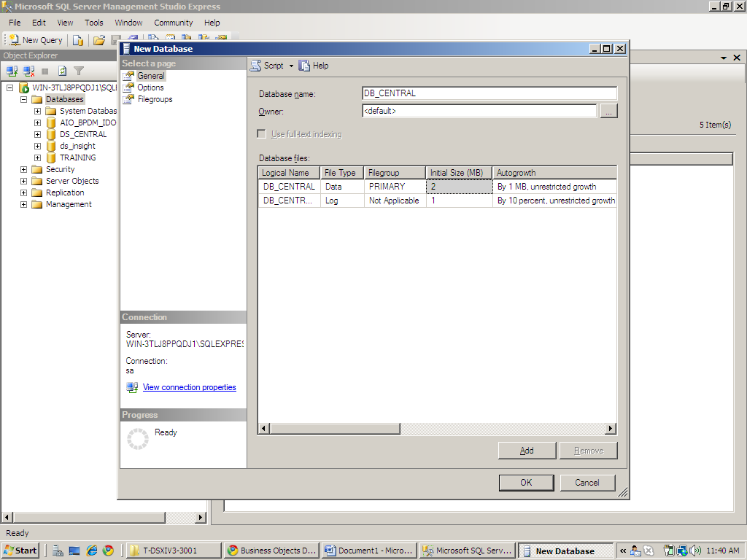Switch to Business Objects taskbar button
Image resolution: width=747 pixels, height=560 pixels.
pyautogui.click(x=271, y=551)
